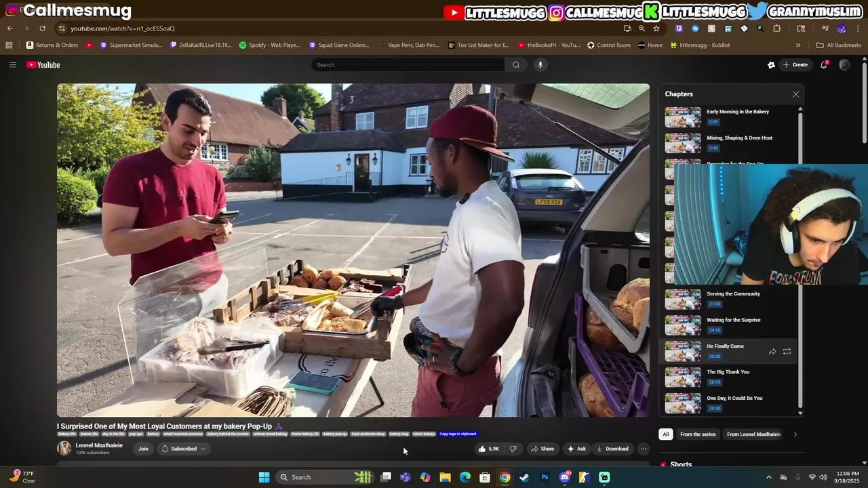The height and width of the screenshot is (488, 868).
Task: Open Leonel Maxlhaieie channel name link
Action: [99, 445]
